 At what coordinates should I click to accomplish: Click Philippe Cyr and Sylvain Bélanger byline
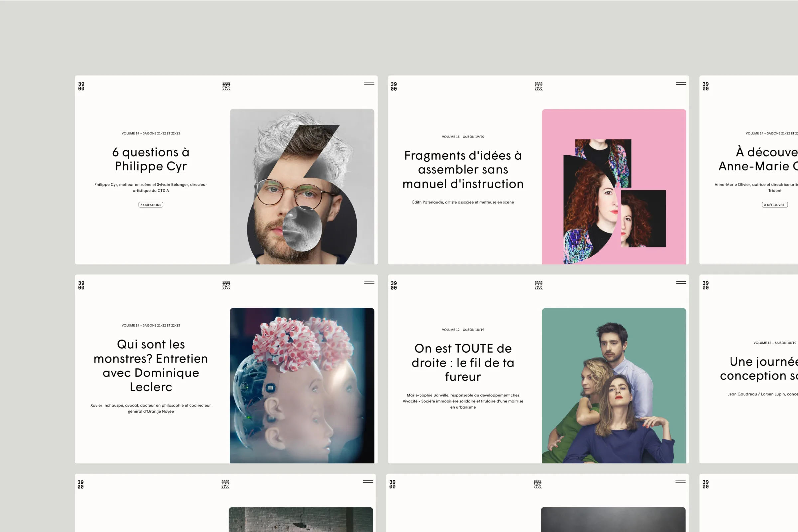pos(151,188)
